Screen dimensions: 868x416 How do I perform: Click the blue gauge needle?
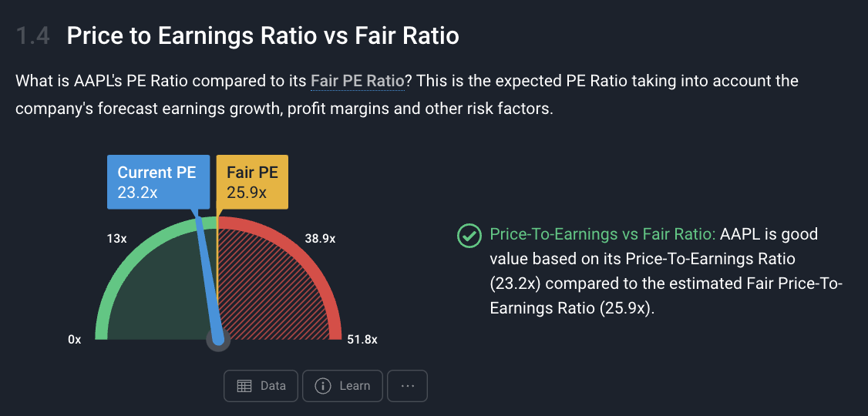coord(207,277)
